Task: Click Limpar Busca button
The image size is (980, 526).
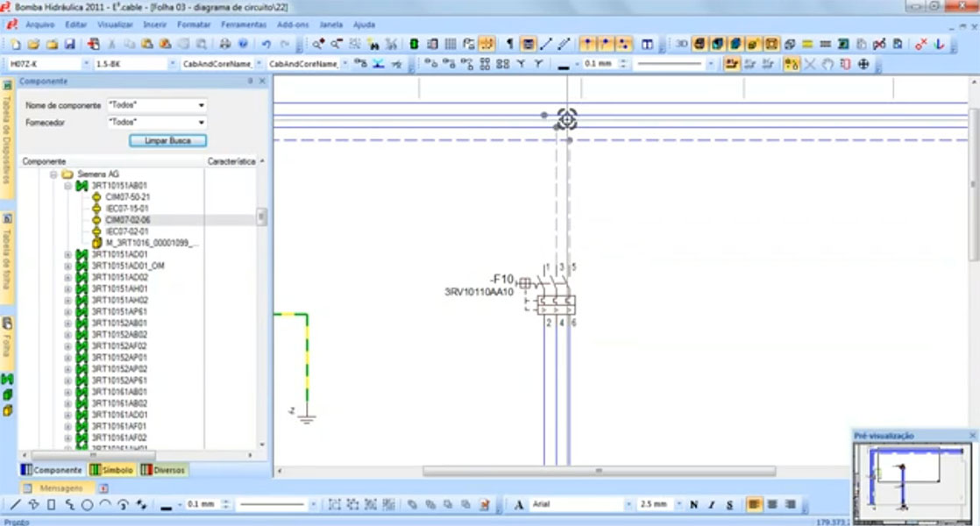Action: pyautogui.click(x=168, y=140)
